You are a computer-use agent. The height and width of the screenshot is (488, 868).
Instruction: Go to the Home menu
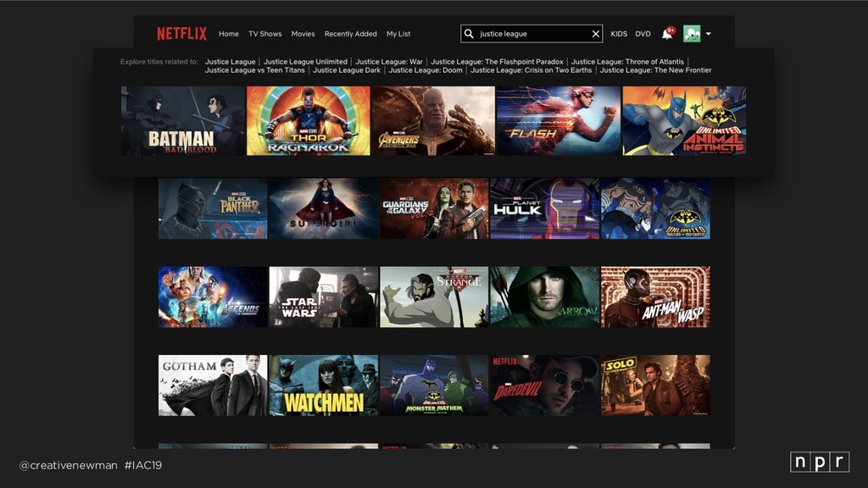pos(229,34)
